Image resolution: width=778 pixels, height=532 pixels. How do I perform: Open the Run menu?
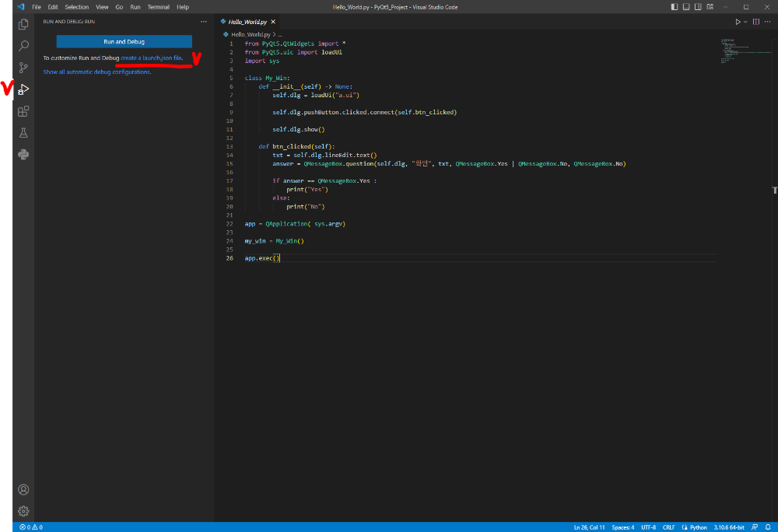point(135,7)
